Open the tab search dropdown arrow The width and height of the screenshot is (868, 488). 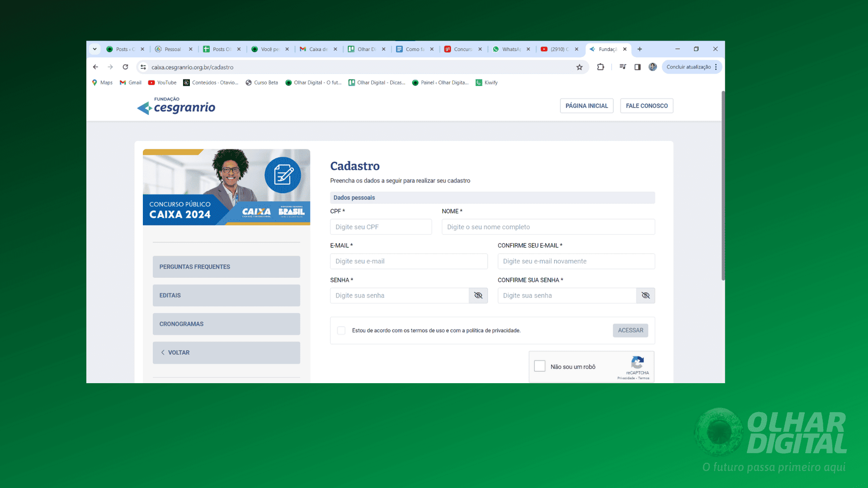coord(94,49)
